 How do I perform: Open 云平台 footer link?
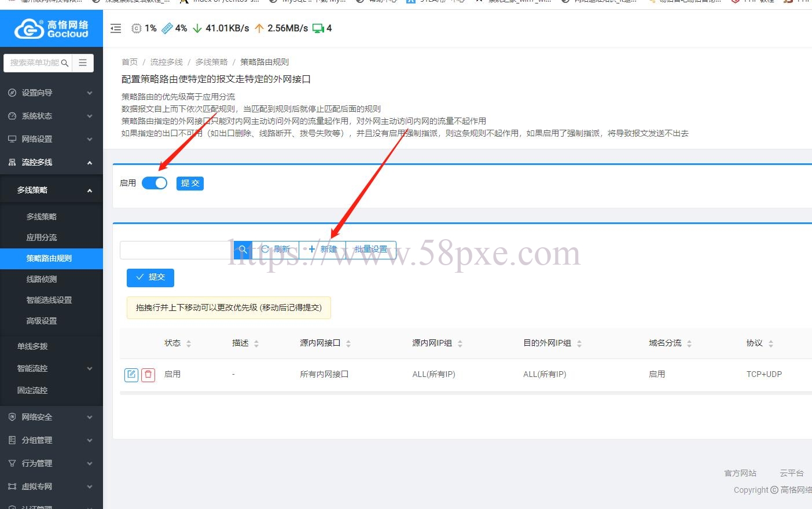pyautogui.click(x=792, y=473)
